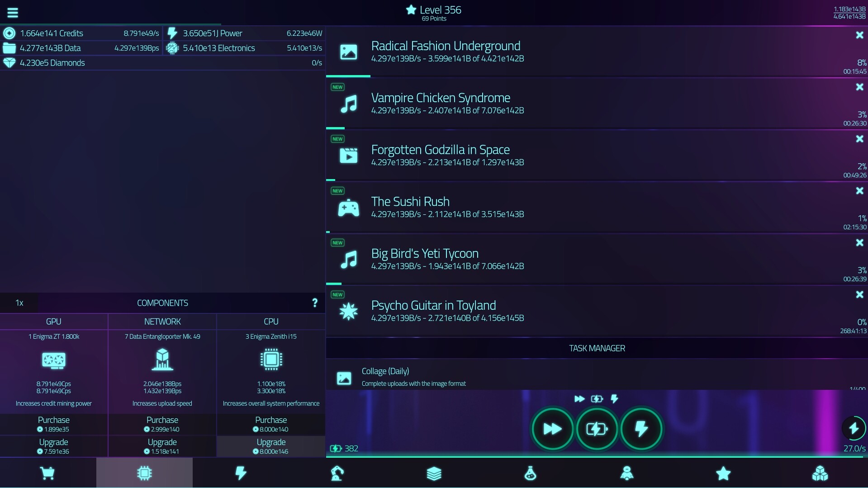Open the diamond cubes tab
Screen dimensions: 868x488
point(820,473)
